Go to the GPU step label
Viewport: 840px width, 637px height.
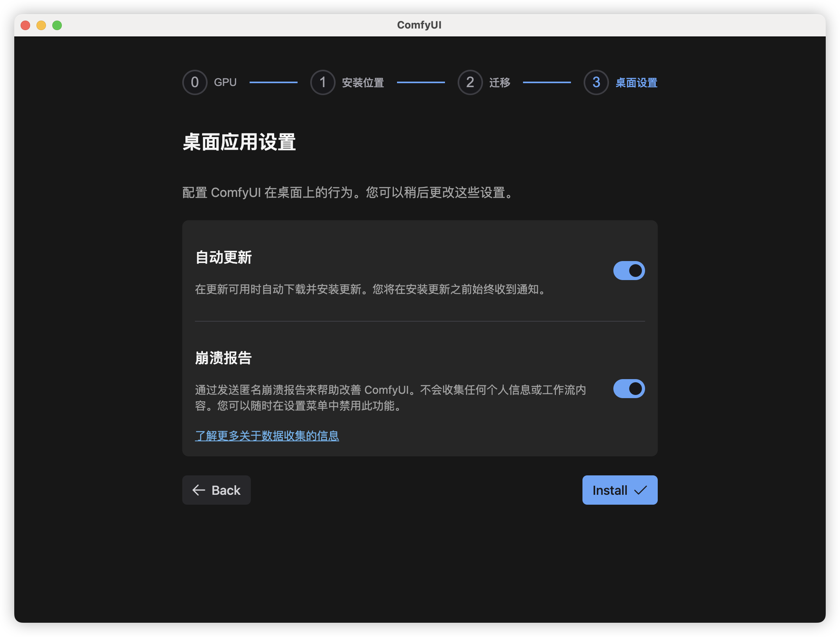(225, 82)
